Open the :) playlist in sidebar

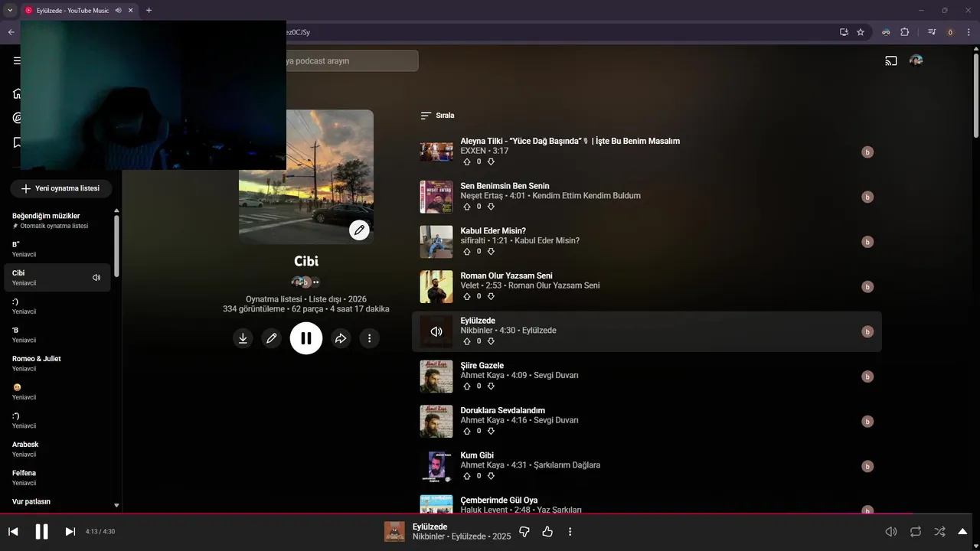click(57, 306)
